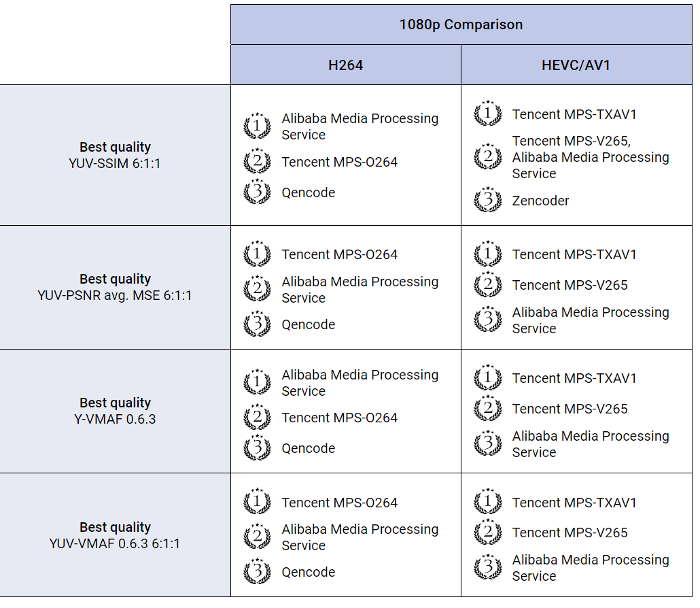Click Tencent MPS-TXAV1 in the YUV-SSIM row
Screen dimensions: 700x608
[574, 114]
